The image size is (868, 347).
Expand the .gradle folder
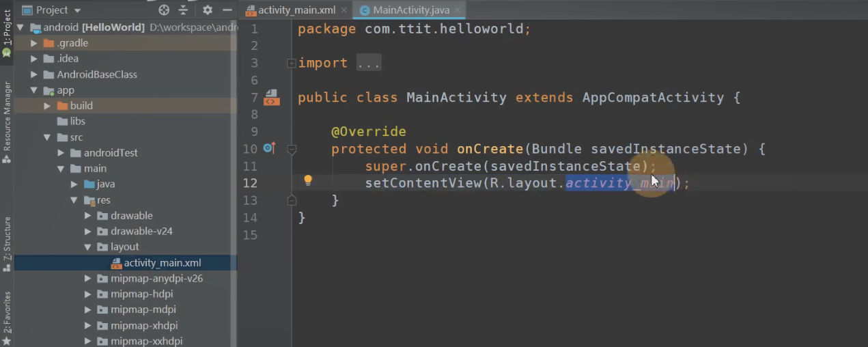click(33, 43)
